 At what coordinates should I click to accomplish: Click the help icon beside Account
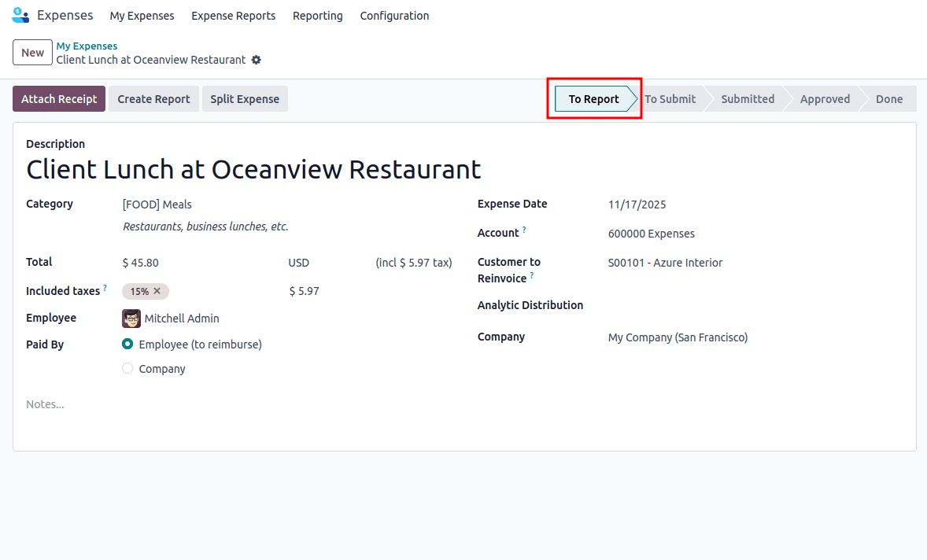524,228
